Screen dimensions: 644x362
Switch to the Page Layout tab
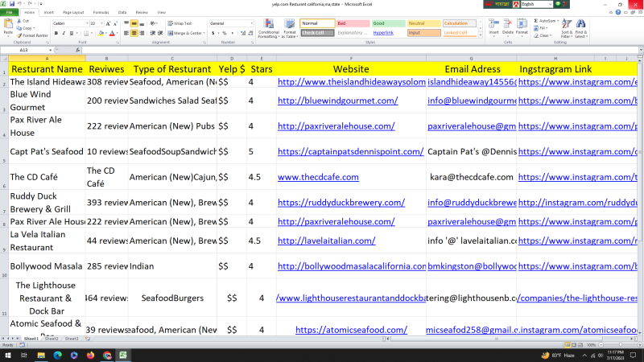(x=73, y=13)
